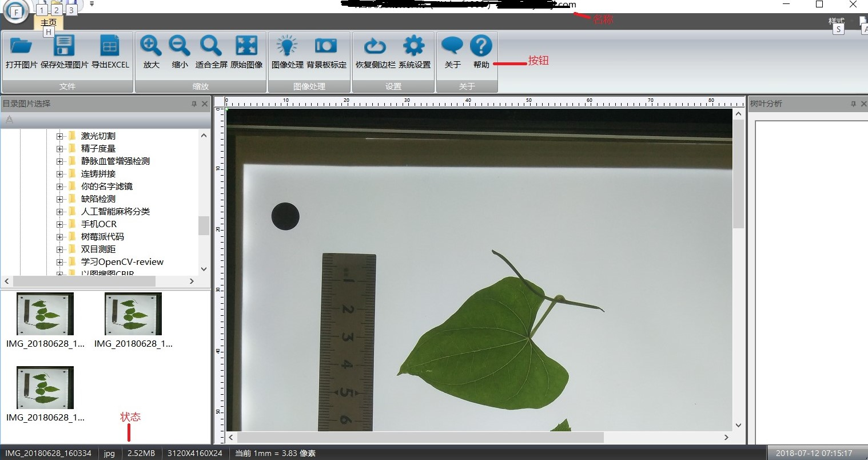Click the image view scrollbar down arrow

[738, 425]
